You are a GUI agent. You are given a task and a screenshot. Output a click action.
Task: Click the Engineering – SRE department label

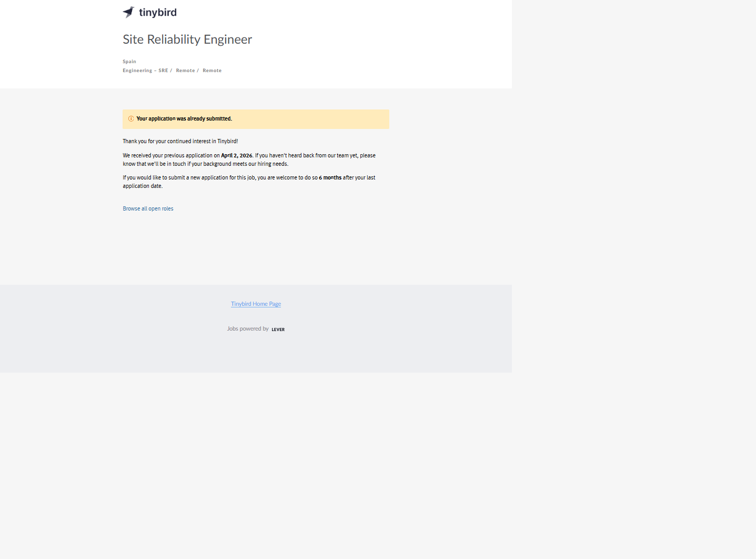point(145,71)
